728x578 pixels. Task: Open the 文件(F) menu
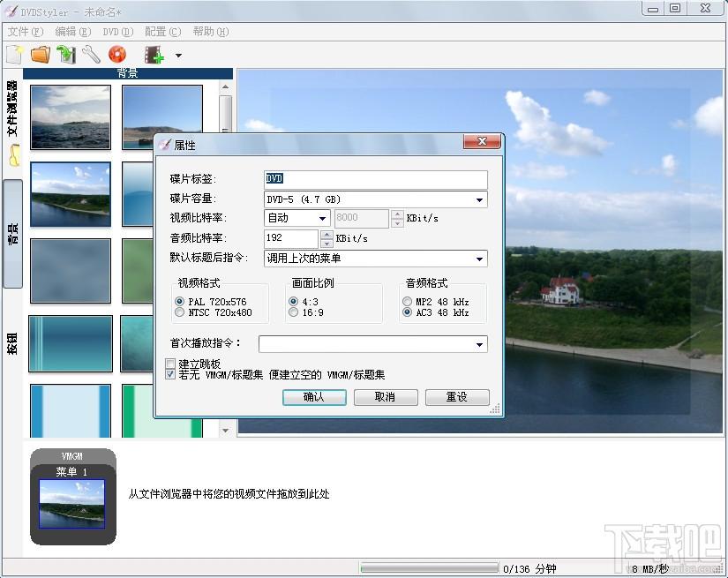(26, 32)
